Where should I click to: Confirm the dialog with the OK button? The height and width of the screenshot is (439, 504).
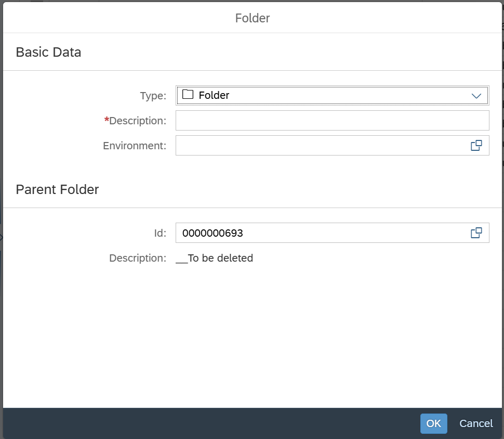(433, 423)
